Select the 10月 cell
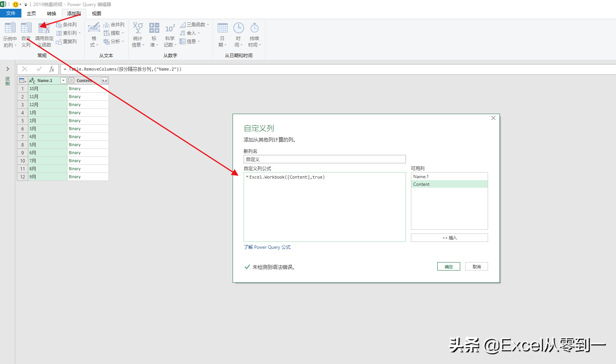This screenshot has height=364, width=616. point(48,89)
